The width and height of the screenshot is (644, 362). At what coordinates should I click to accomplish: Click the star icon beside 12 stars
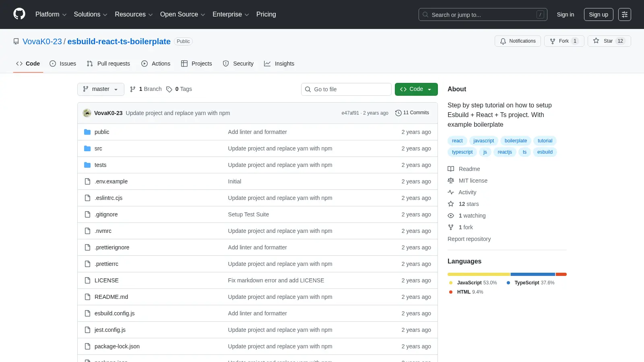point(451,204)
